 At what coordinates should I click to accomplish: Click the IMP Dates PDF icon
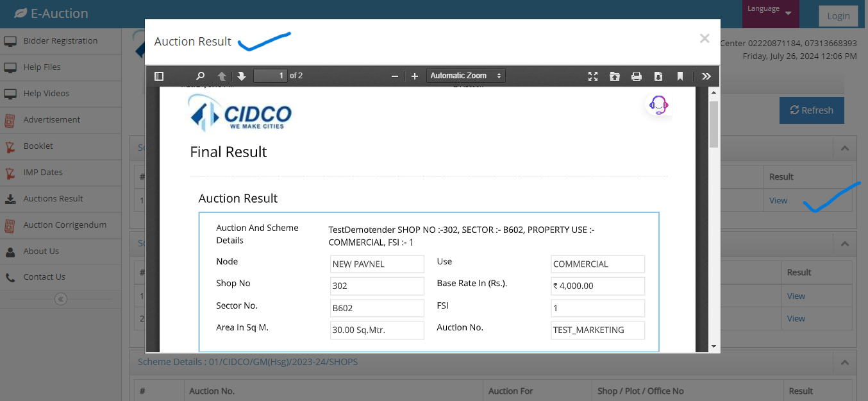(10, 173)
